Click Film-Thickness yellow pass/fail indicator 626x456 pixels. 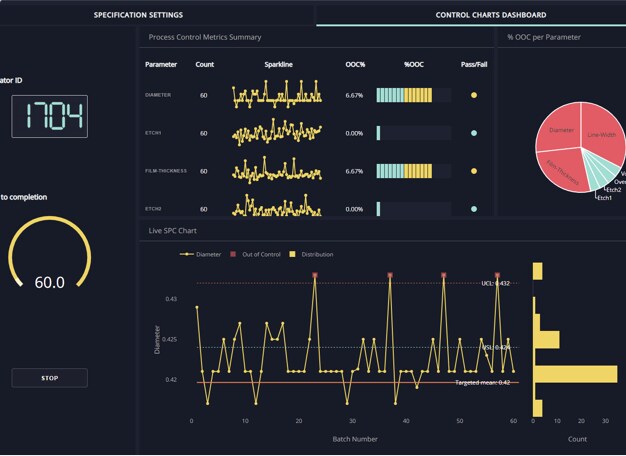point(474,171)
